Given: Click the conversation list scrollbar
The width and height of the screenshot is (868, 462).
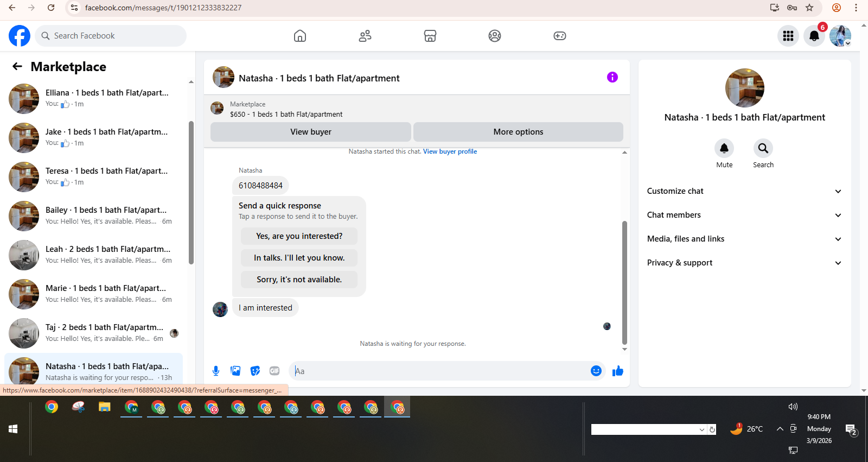Looking at the screenshot, I should coord(191,193).
